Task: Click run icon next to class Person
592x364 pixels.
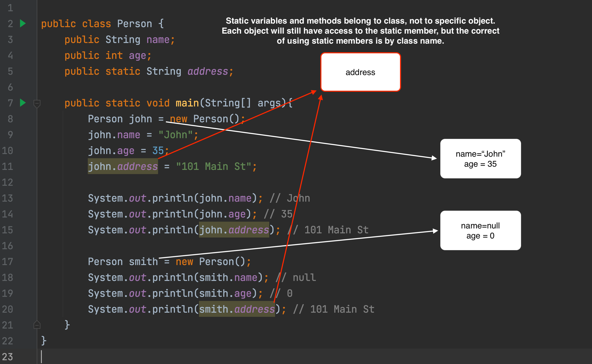Action: point(23,23)
